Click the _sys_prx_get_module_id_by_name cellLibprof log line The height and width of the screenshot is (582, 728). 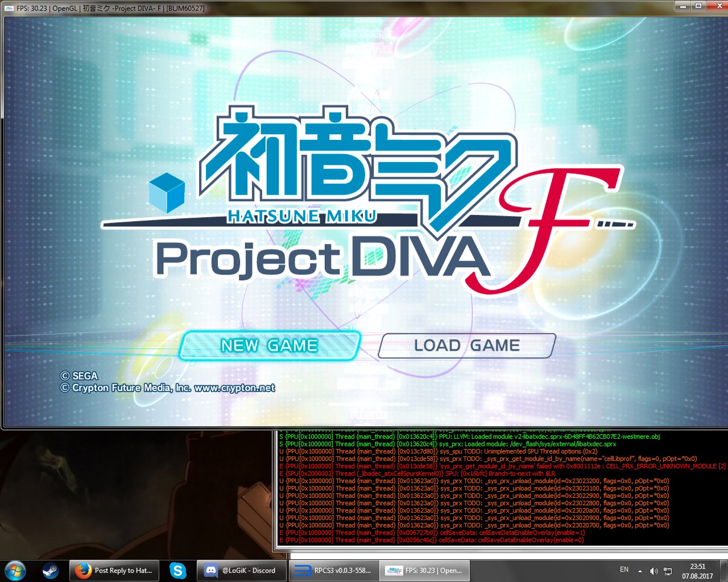click(487, 459)
